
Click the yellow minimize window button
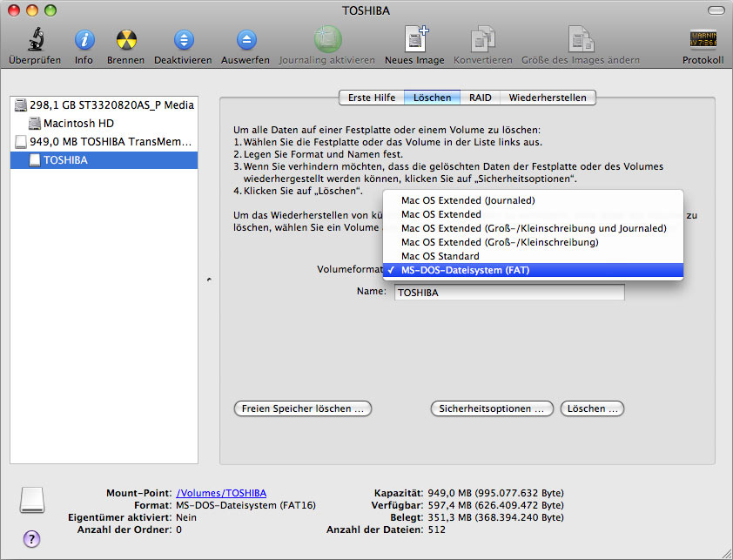[32, 10]
